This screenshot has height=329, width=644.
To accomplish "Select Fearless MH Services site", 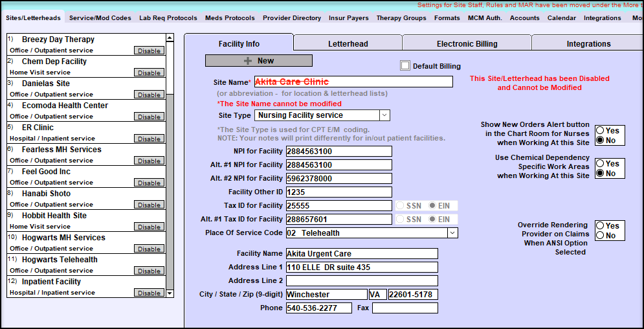I will (x=61, y=150).
